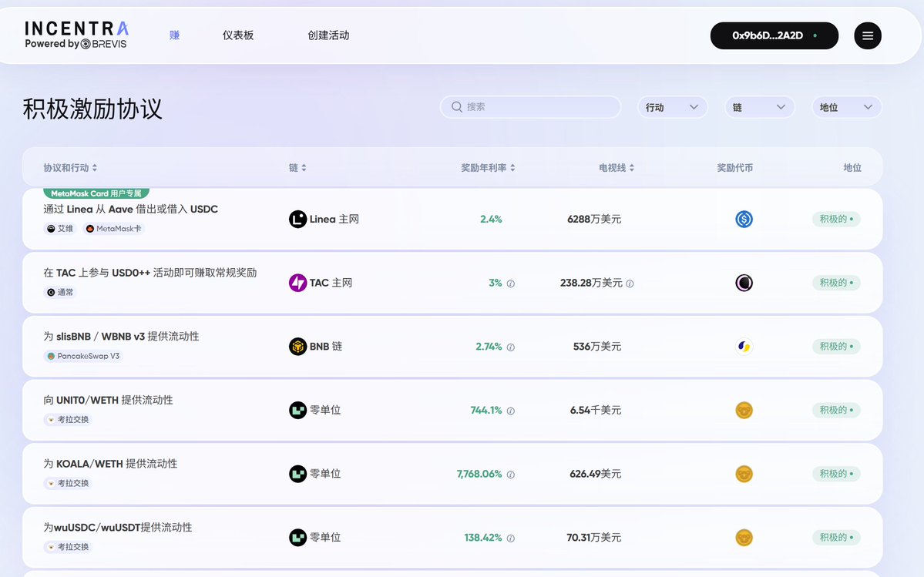Screen dimensions: 924x577
Task: Click the Linea 主网 chain icon
Action: tap(296, 219)
